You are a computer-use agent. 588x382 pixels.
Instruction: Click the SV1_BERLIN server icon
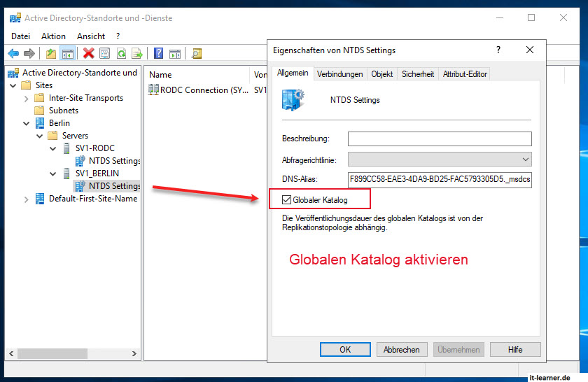[x=66, y=174]
